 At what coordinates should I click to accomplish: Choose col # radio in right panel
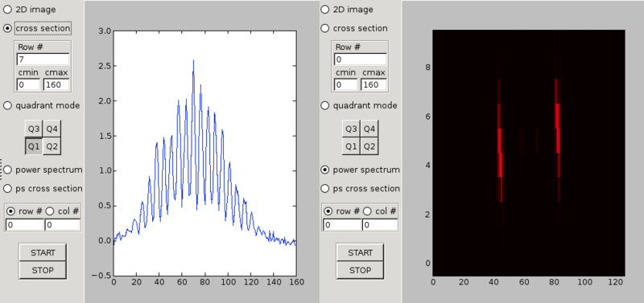click(x=367, y=211)
